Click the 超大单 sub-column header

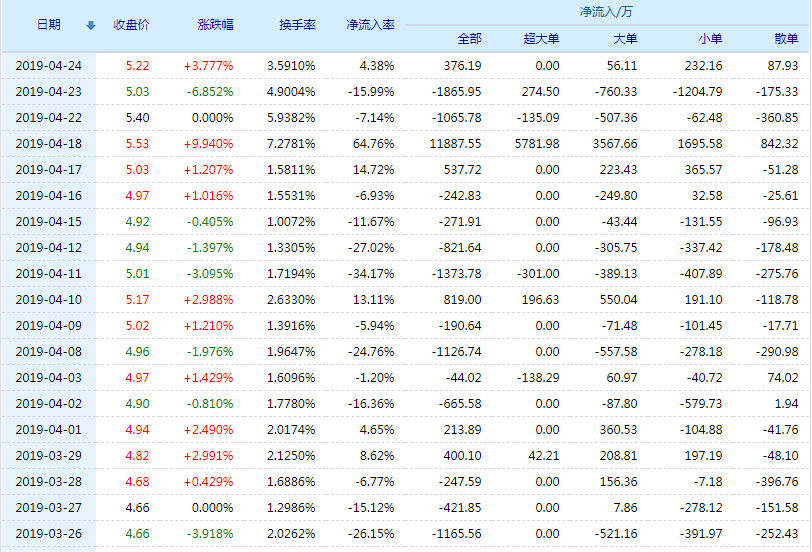pyautogui.click(x=541, y=39)
